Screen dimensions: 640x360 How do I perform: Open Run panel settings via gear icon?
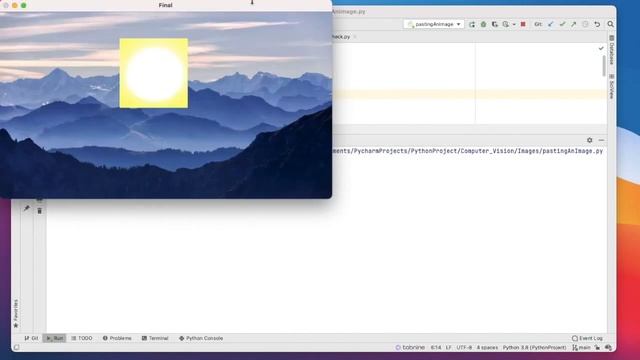coord(589,140)
